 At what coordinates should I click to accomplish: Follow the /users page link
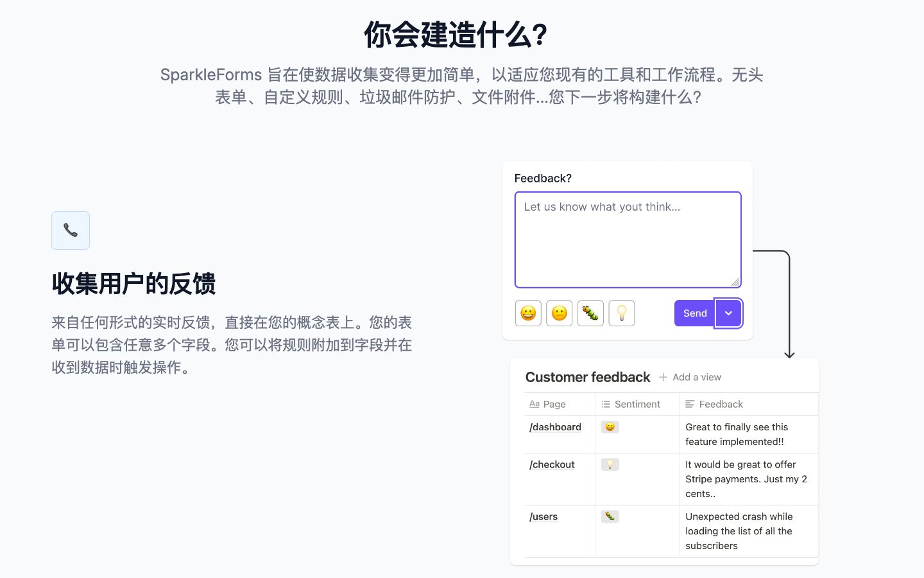pyautogui.click(x=543, y=516)
